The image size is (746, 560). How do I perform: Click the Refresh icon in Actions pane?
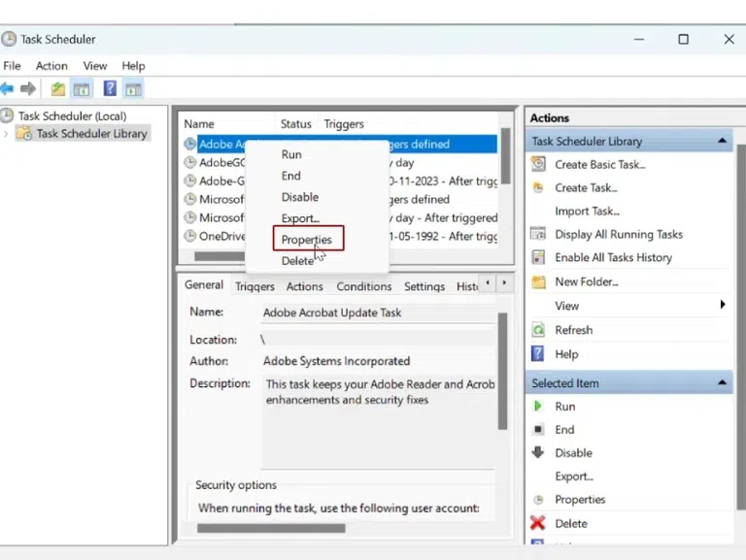click(538, 329)
